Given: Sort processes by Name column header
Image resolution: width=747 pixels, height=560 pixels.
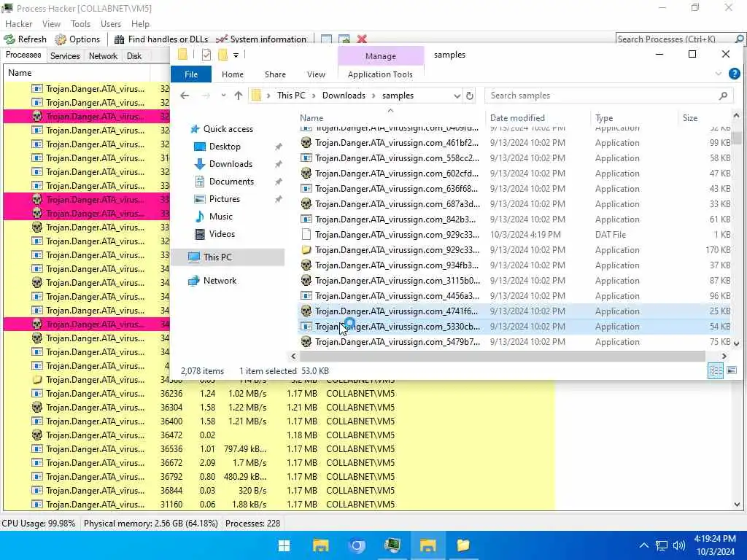Looking at the screenshot, I should 76,73.
